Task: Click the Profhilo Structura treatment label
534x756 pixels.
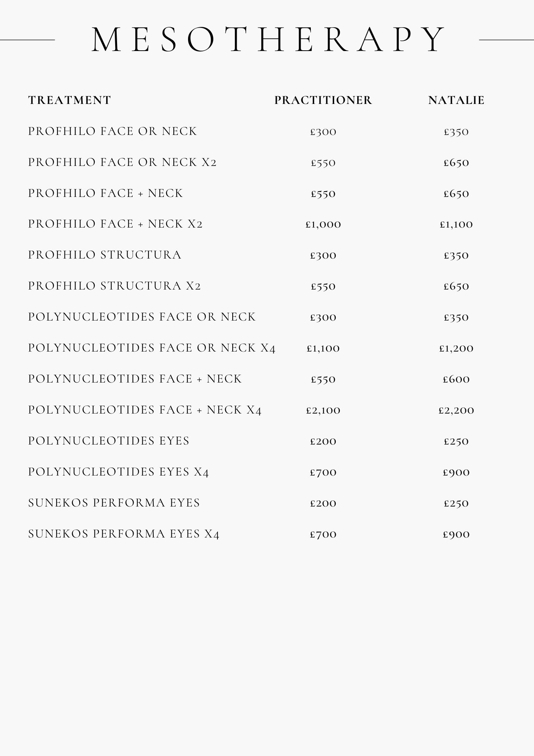Action: tap(105, 255)
